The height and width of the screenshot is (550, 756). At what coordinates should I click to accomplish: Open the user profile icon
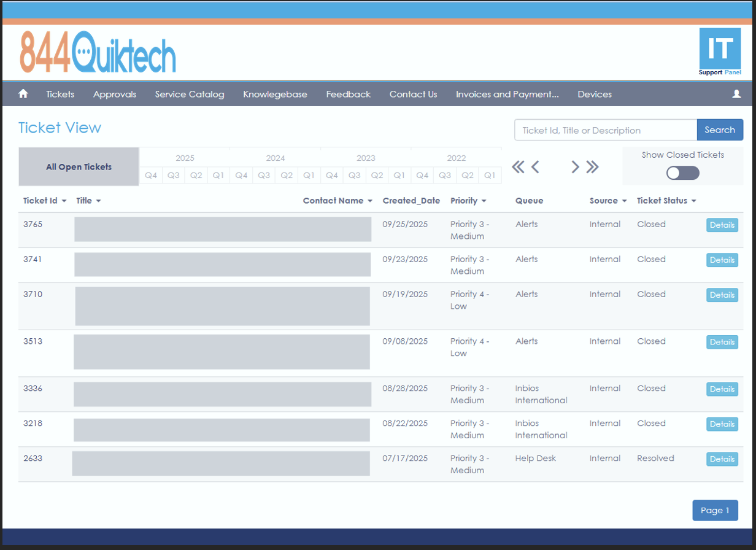pyautogui.click(x=736, y=94)
